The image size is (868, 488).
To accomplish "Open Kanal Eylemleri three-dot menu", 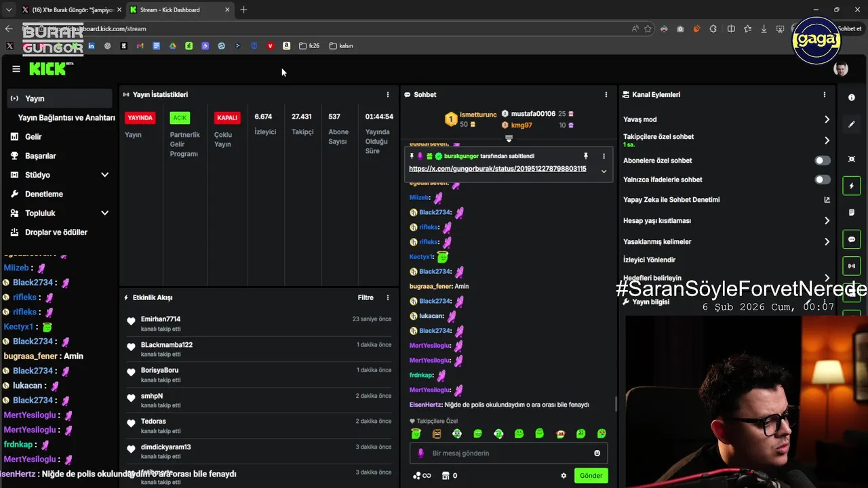I will [x=825, y=95].
